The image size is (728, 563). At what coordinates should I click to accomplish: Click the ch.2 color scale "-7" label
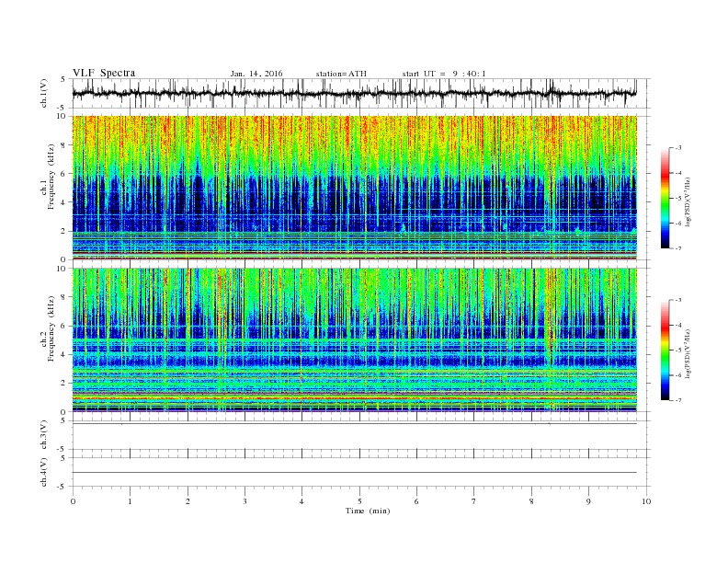click(677, 400)
